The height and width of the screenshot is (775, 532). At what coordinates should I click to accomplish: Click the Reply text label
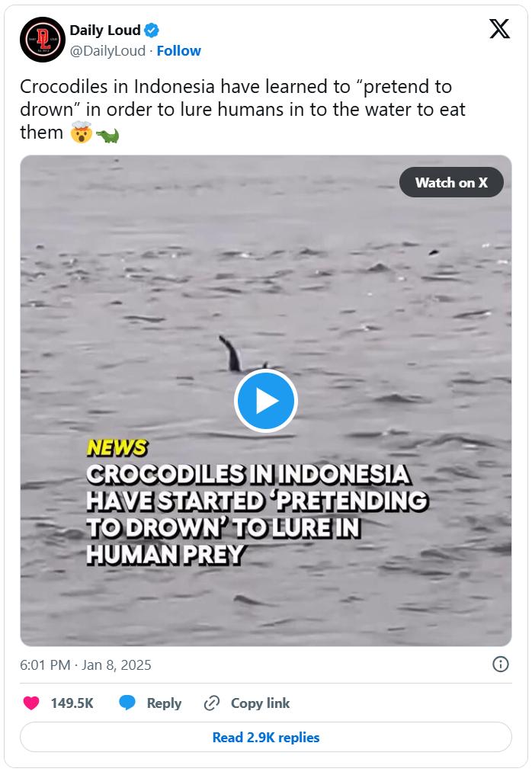[x=164, y=703]
